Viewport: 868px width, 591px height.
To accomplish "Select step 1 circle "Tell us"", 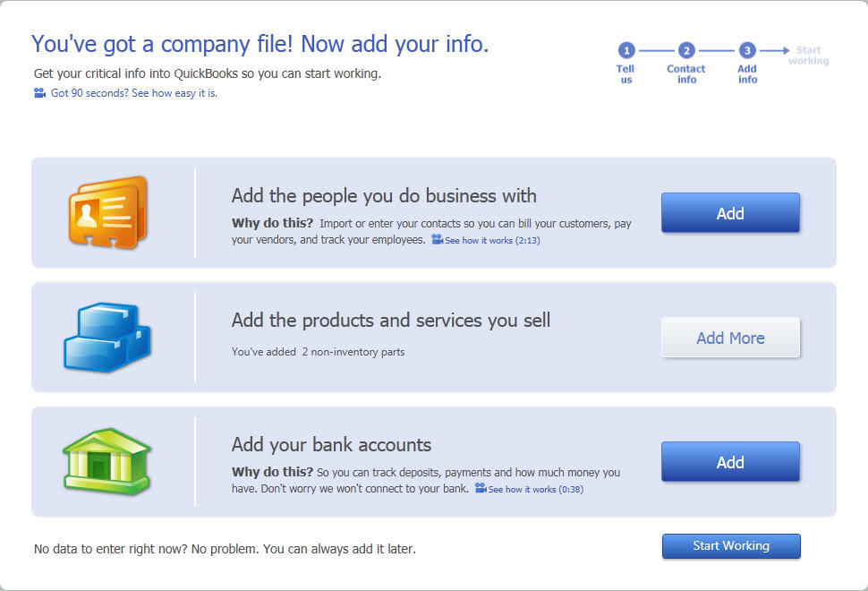I will point(626,51).
